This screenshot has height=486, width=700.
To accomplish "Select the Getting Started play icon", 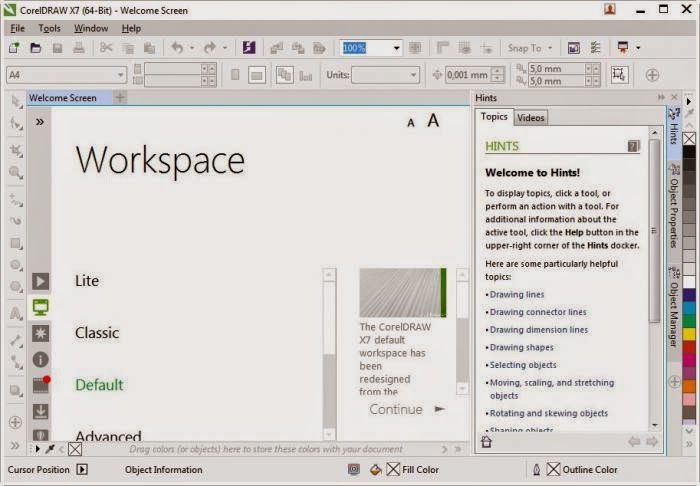I will pyautogui.click(x=40, y=281).
